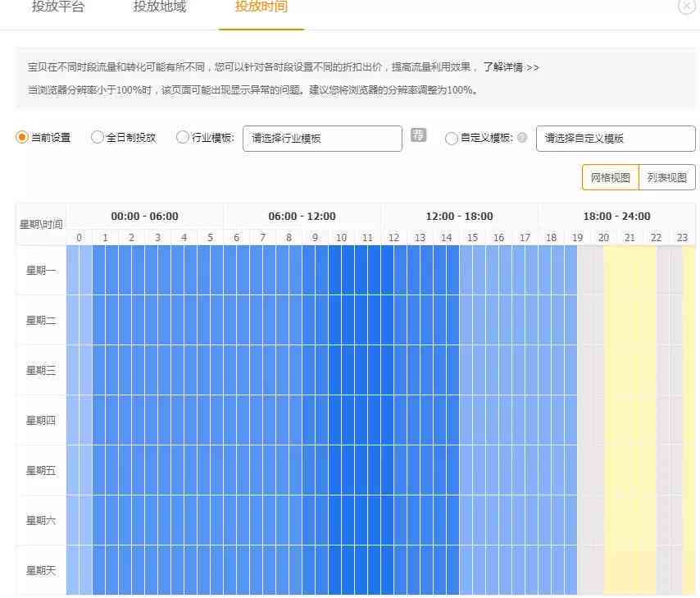Click hour 0 column header
The height and width of the screenshot is (598, 700).
click(x=79, y=237)
